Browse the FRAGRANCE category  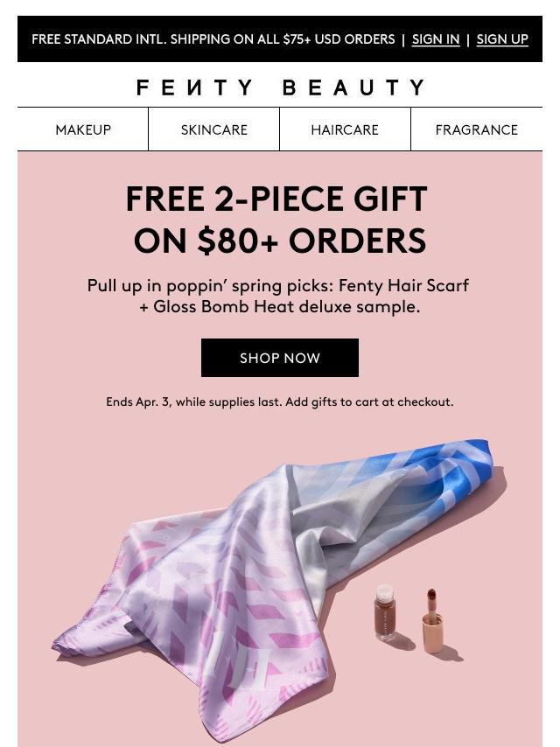click(x=477, y=129)
